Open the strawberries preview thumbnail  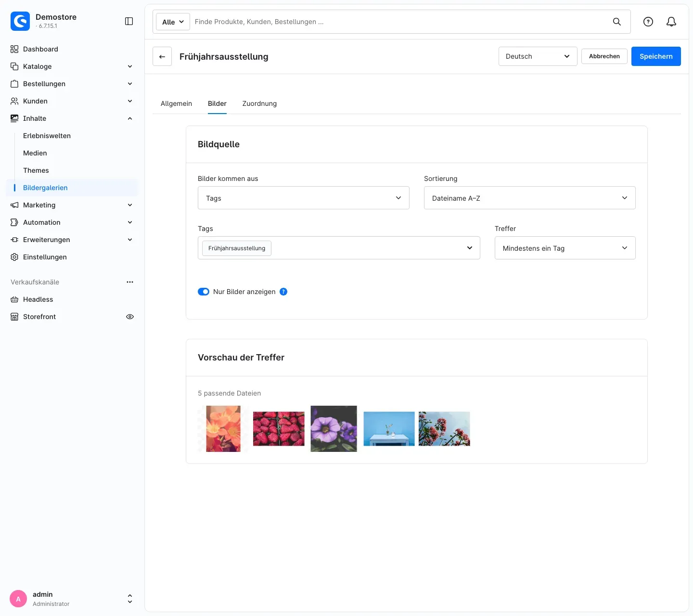click(x=279, y=429)
